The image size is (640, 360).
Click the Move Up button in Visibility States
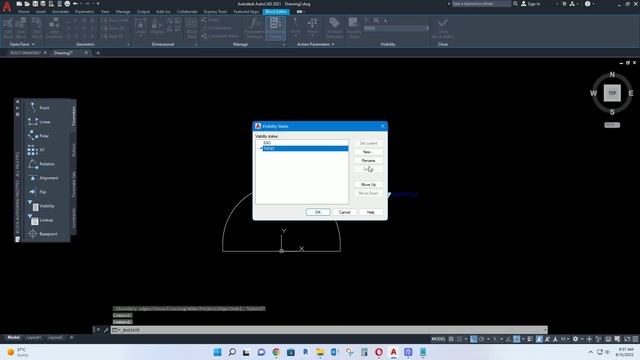pyautogui.click(x=368, y=184)
